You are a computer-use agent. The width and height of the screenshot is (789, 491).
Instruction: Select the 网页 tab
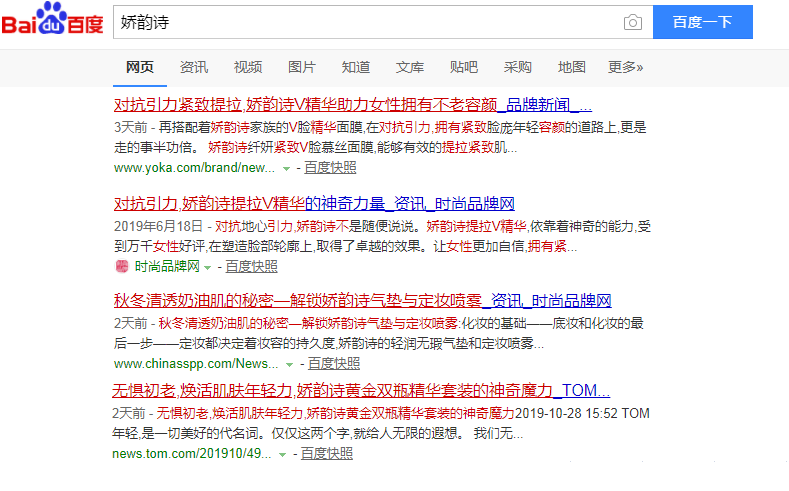(x=139, y=67)
